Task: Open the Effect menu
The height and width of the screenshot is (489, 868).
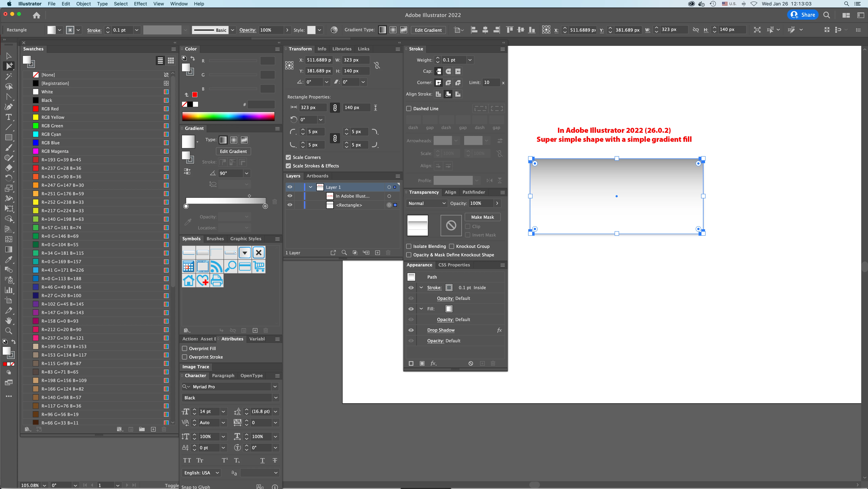Action: coord(140,4)
